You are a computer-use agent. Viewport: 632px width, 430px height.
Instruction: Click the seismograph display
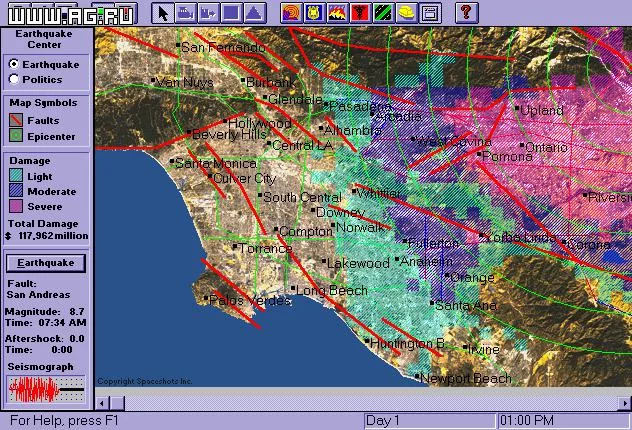[x=46, y=389]
